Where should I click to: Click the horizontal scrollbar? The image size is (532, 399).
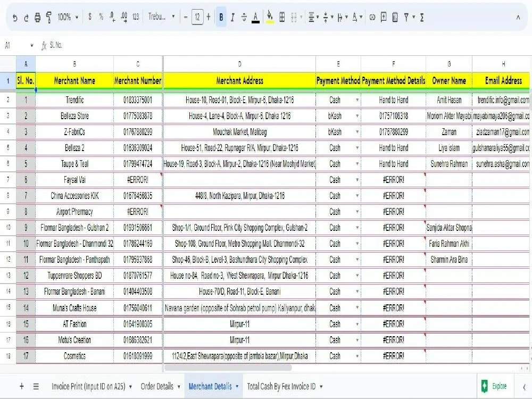point(228,368)
